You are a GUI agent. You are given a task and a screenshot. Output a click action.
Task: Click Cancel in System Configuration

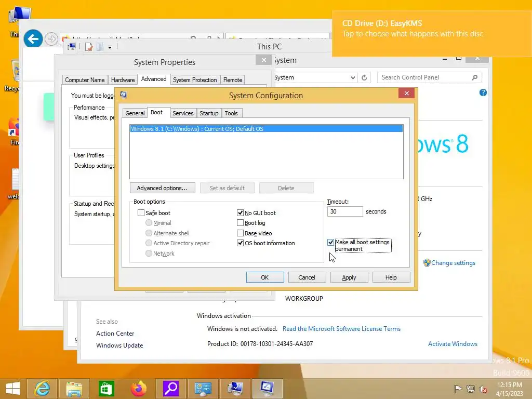(x=307, y=277)
